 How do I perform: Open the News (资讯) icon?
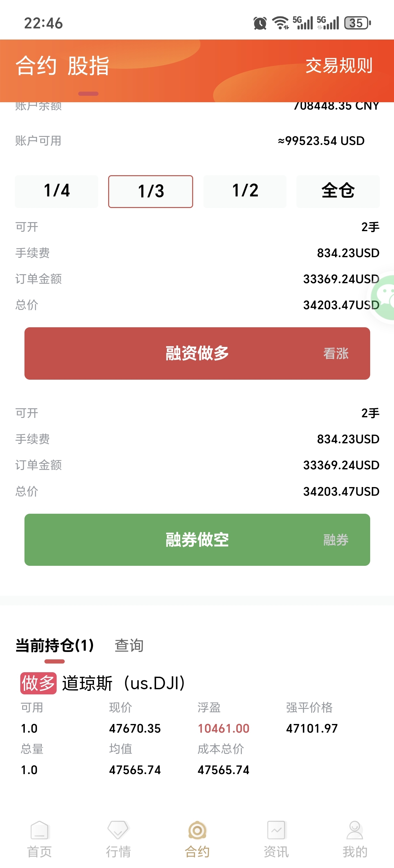(x=276, y=830)
